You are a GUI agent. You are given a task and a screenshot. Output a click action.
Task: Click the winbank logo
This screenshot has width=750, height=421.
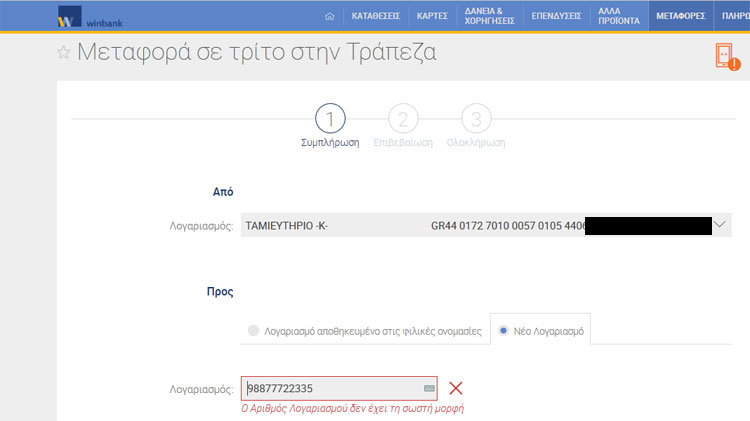[x=90, y=17]
